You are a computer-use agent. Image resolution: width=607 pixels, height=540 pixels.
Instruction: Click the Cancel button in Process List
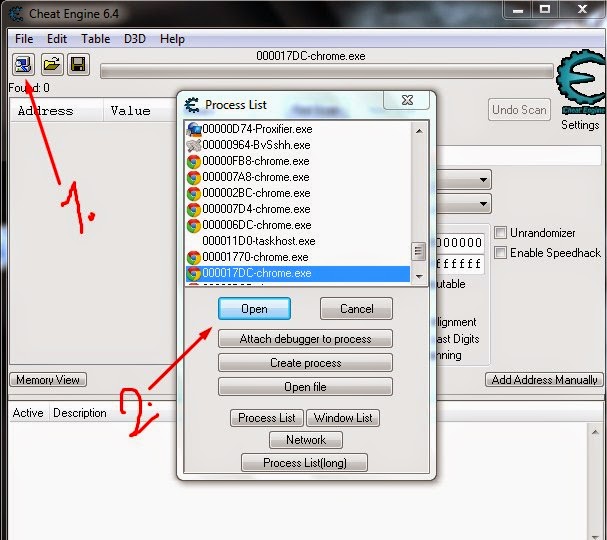[357, 309]
